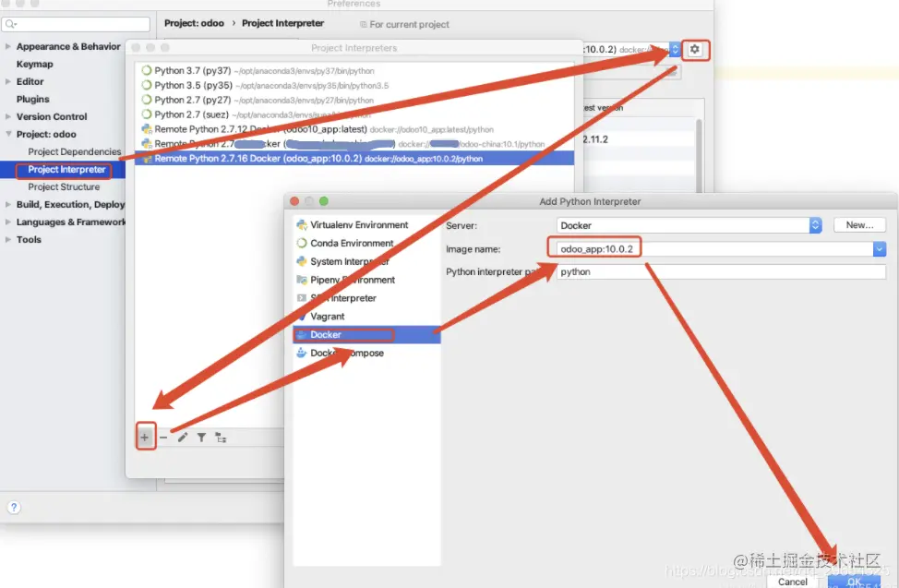Select Python 3.7 (py37) interpreter
This screenshot has width=899, height=588.
(x=354, y=70)
